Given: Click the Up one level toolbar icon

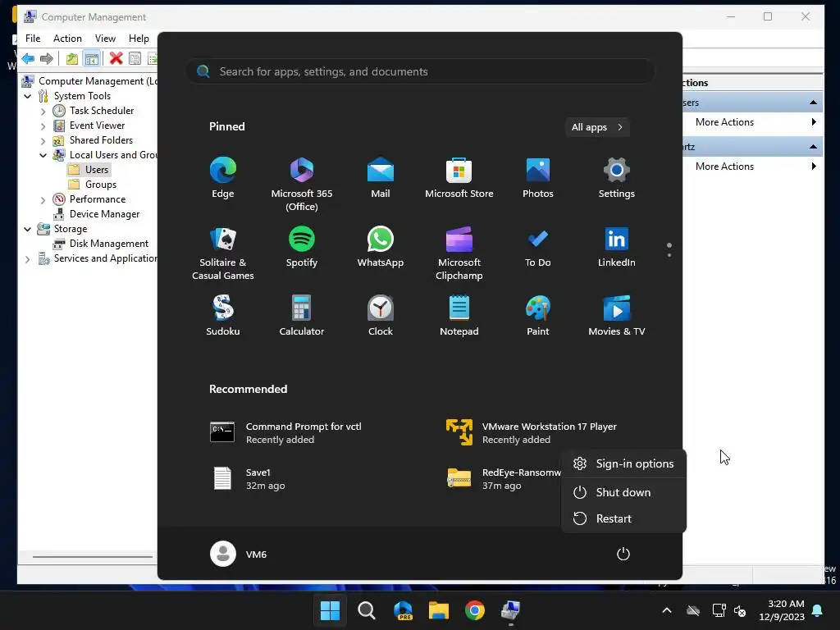Looking at the screenshot, I should click(x=72, y=58).
